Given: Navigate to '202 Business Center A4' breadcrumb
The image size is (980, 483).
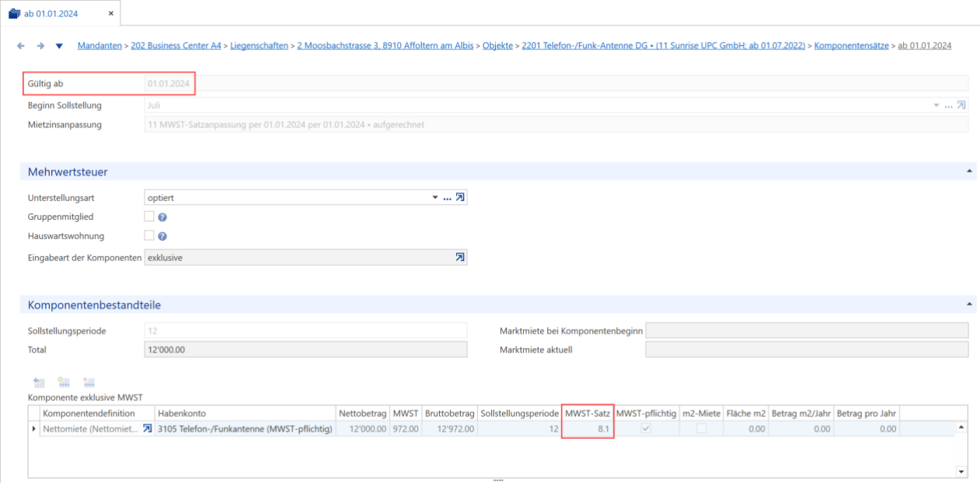Looking at the screenshot, I should pos(176,46).
